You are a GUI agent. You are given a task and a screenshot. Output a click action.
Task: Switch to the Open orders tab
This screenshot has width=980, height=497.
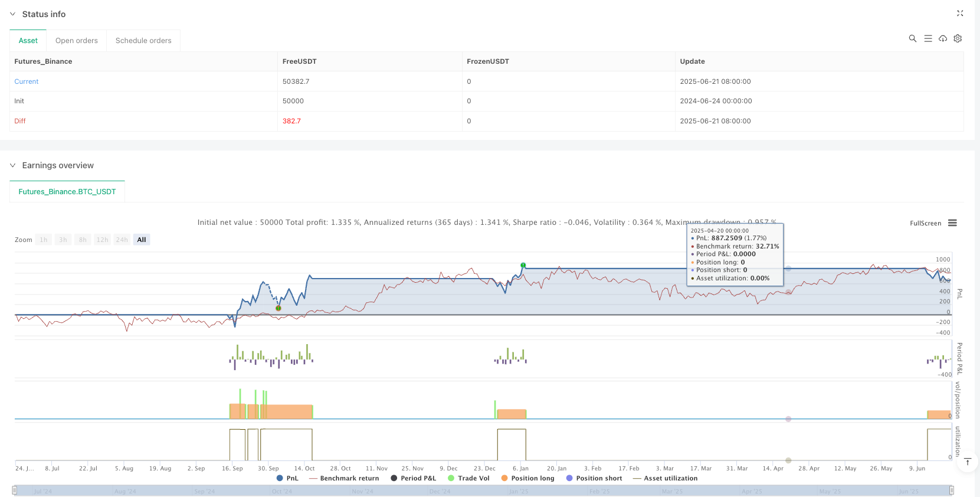(77, 41)
